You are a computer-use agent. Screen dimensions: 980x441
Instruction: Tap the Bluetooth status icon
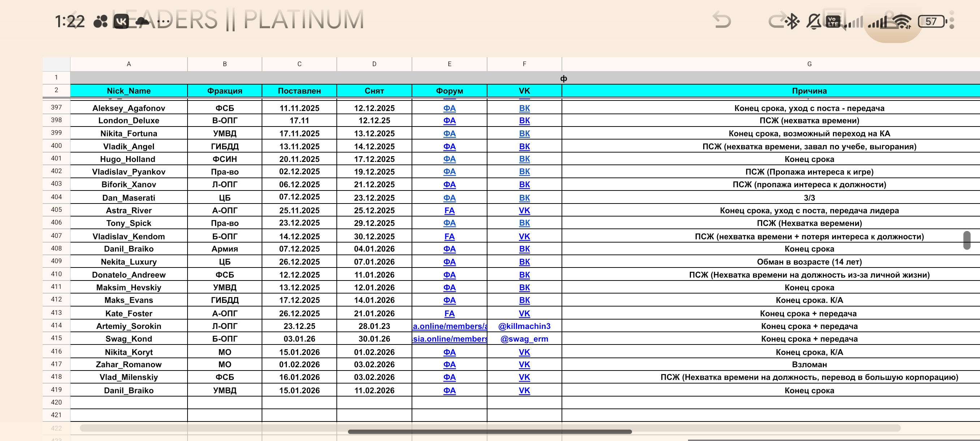pos(793,21)
